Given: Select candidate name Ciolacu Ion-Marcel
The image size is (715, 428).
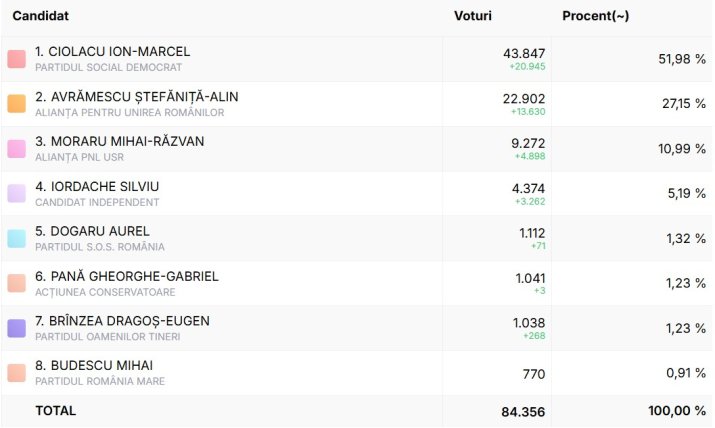Looking at the screenshot, I should tap(112, 52).
